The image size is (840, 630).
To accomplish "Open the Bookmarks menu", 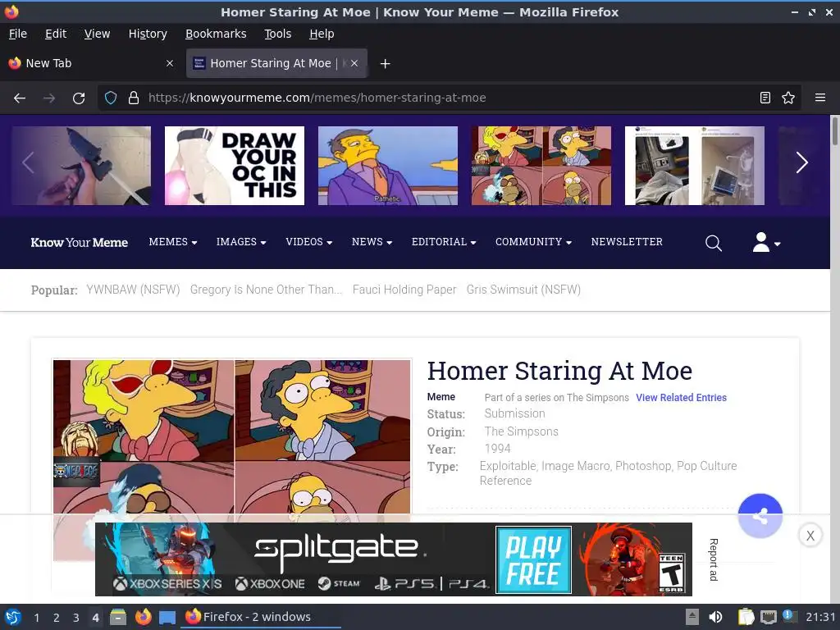I will pyautogui.click(x=216, y=34).
